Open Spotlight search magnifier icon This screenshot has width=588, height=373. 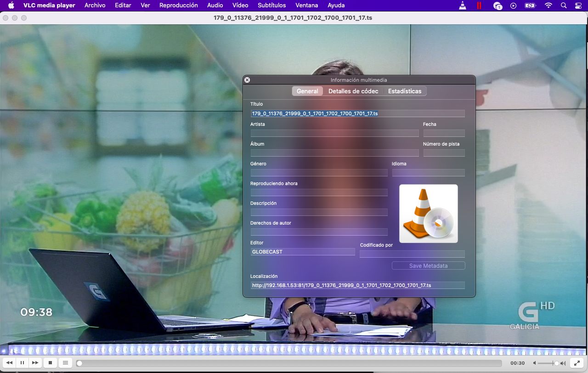pos(564,6)
